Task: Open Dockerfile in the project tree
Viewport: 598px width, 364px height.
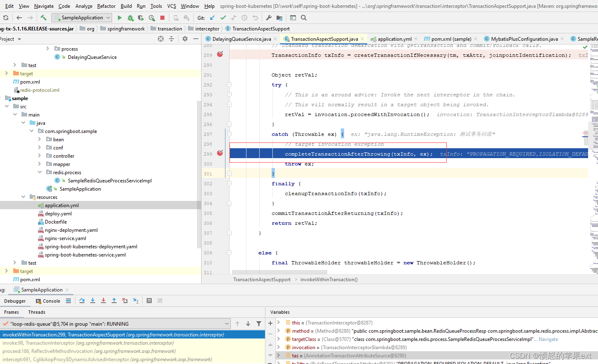Action: 56,222
